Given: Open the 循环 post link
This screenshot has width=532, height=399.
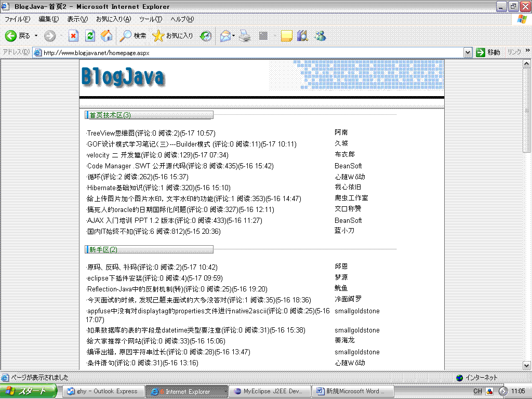Looking at the screenshot, I should (137, 177).
